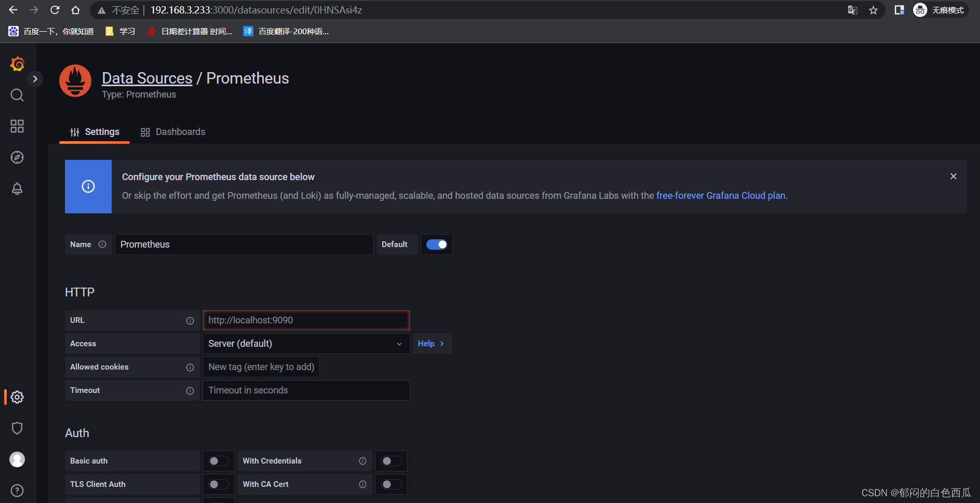980x503 pixels.
Task: Click the Prometheus flame logo
Action: (75, 80)
